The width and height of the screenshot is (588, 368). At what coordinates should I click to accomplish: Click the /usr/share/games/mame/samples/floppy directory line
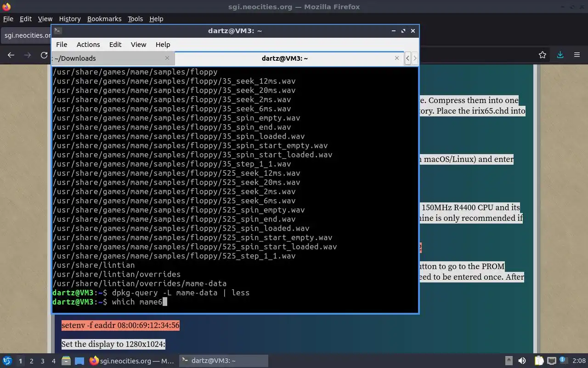point(135,72)
